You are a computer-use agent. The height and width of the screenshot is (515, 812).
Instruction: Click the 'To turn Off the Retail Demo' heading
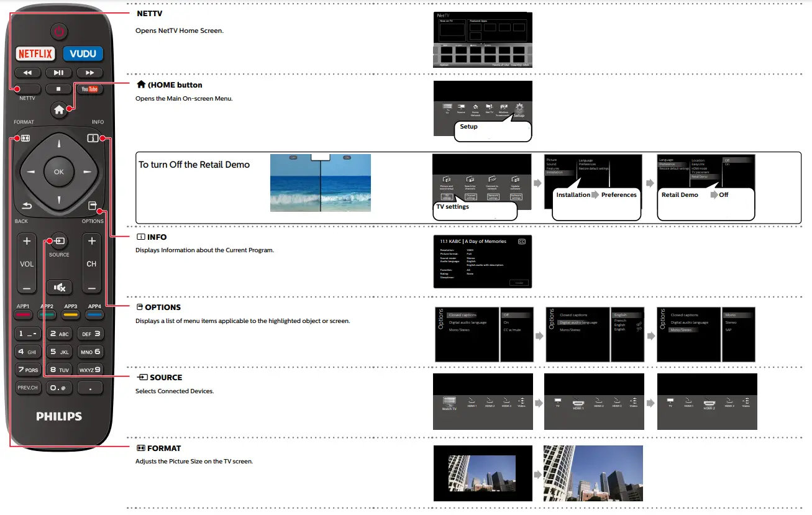(194, 165)
